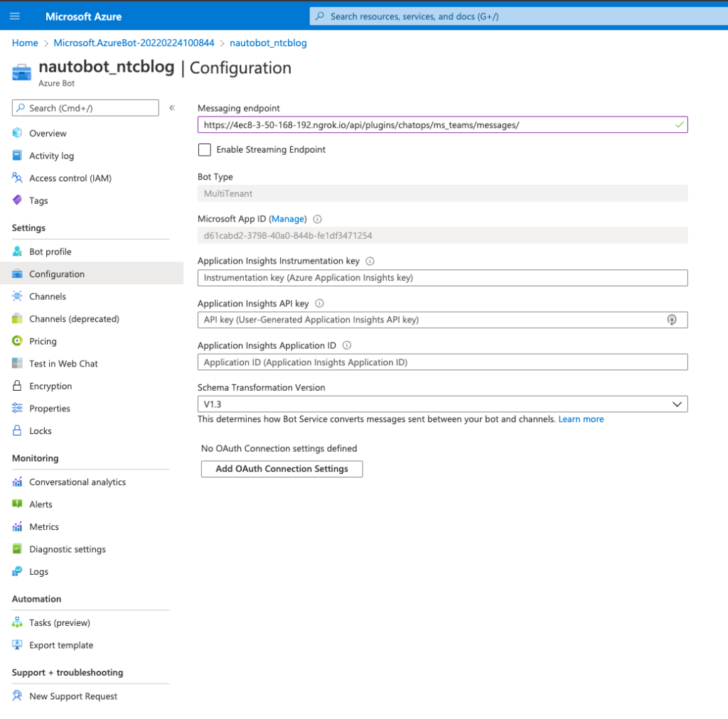The height and width of the screenshot is (719, 728).
Task: Enable Streaming Endpoint checkbox
Action: (x=204, y=149)
